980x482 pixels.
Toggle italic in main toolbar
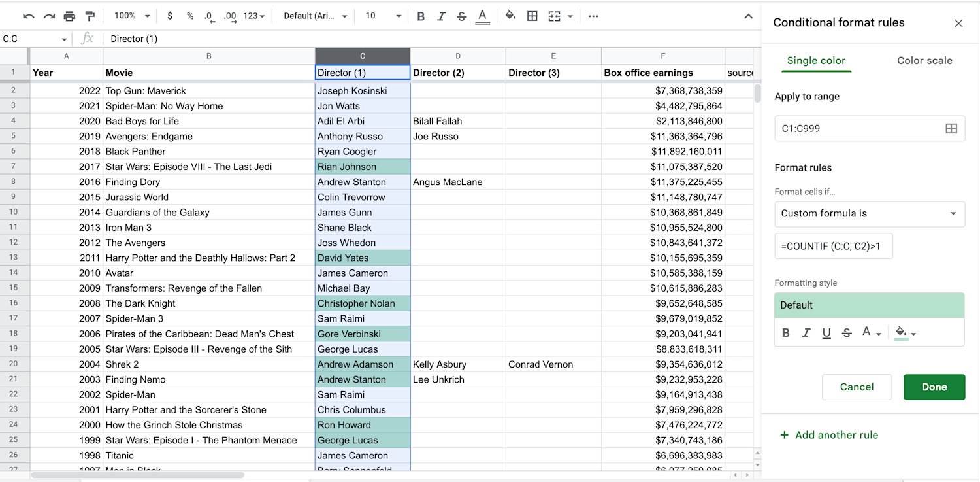point(441,16)
